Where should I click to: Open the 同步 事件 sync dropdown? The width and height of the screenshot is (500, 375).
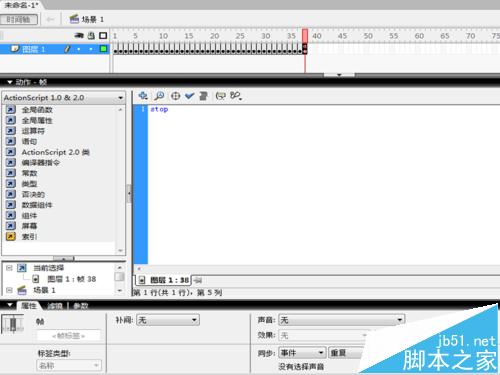pos(302,352)
